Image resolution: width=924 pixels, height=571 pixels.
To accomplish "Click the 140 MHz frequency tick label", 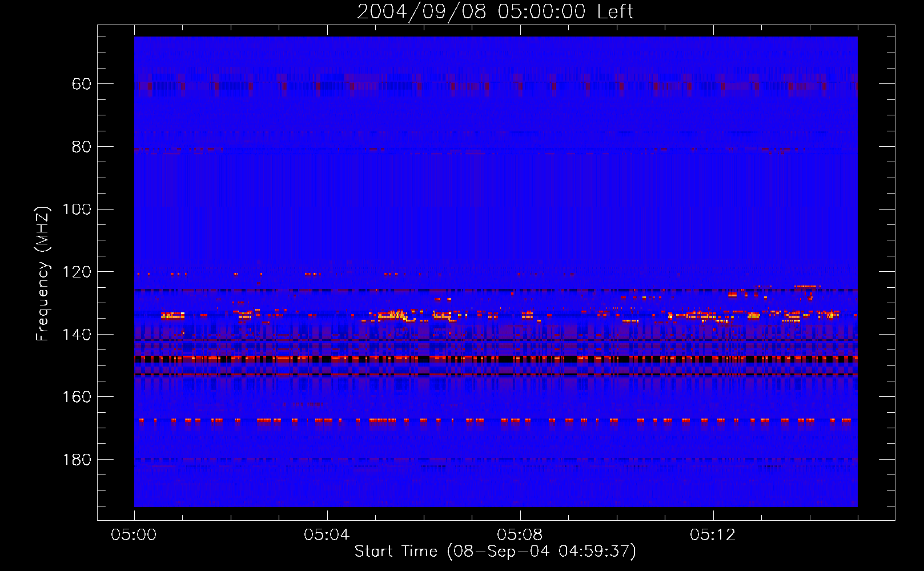I will (77, 335).
